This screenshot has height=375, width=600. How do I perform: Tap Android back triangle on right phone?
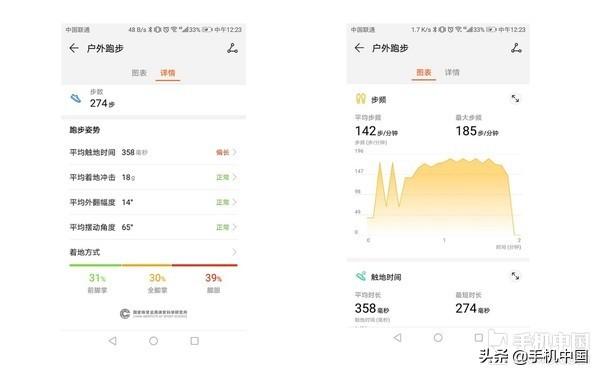click(x=397, y=338)
